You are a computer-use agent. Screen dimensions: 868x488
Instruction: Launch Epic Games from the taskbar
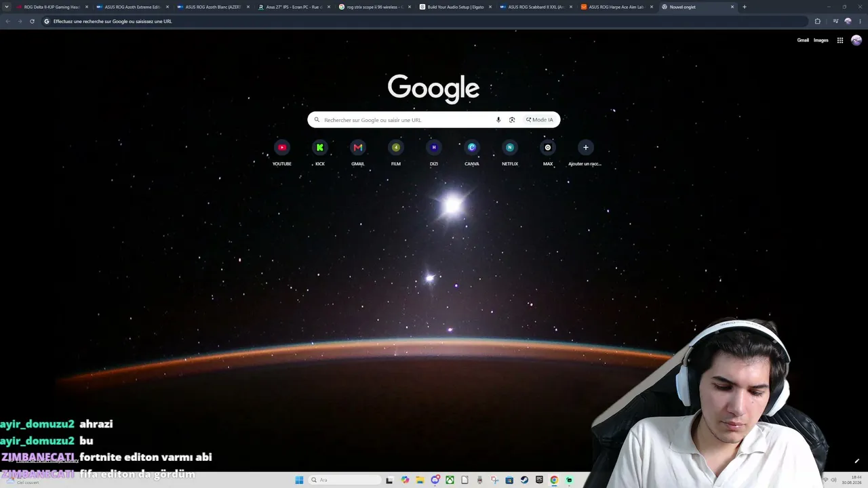(539, 480)
